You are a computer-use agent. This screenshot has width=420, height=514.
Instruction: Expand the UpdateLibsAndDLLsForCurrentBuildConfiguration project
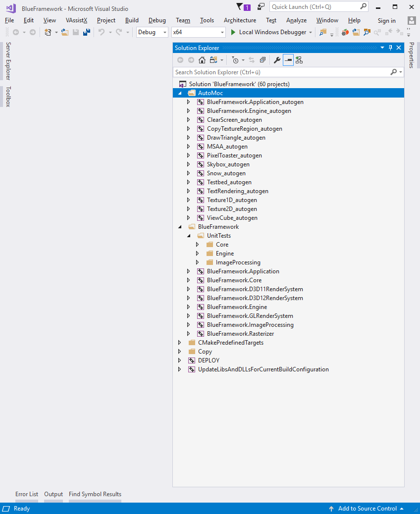180,369
